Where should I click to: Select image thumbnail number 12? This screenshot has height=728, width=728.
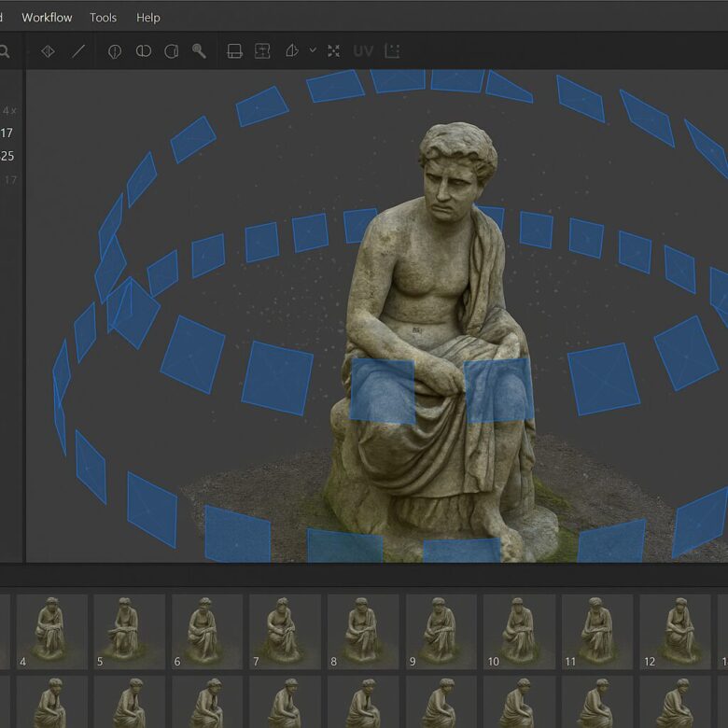(675, 632)
